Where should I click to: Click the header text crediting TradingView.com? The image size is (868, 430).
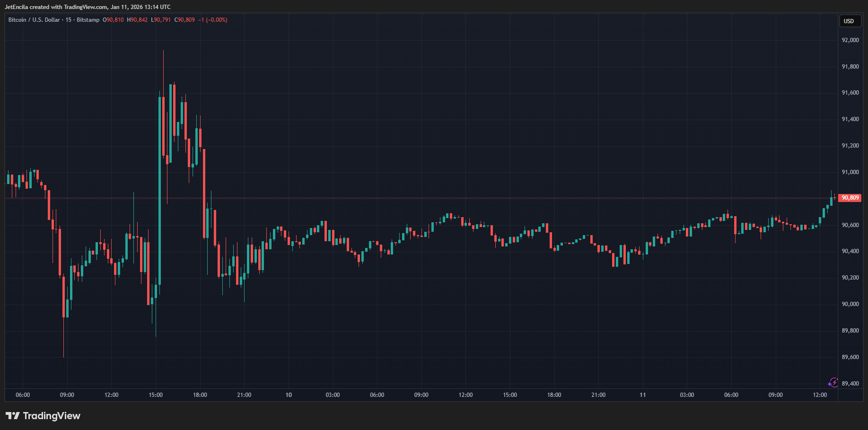(88, 7)
